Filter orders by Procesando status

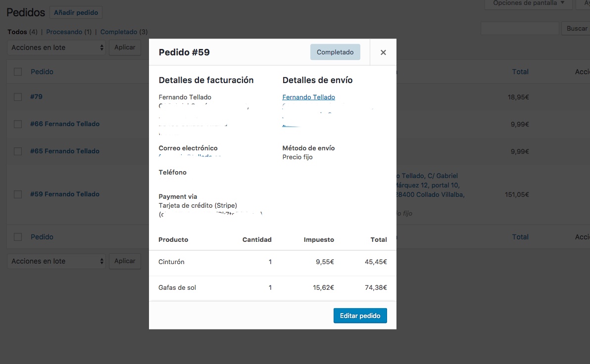coord(64,32)
